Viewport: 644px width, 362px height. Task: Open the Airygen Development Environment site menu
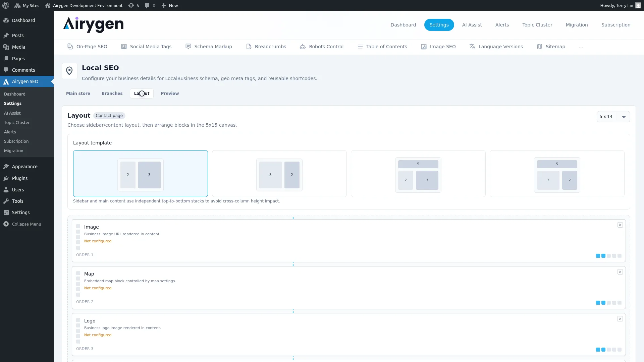coord(84,5)
